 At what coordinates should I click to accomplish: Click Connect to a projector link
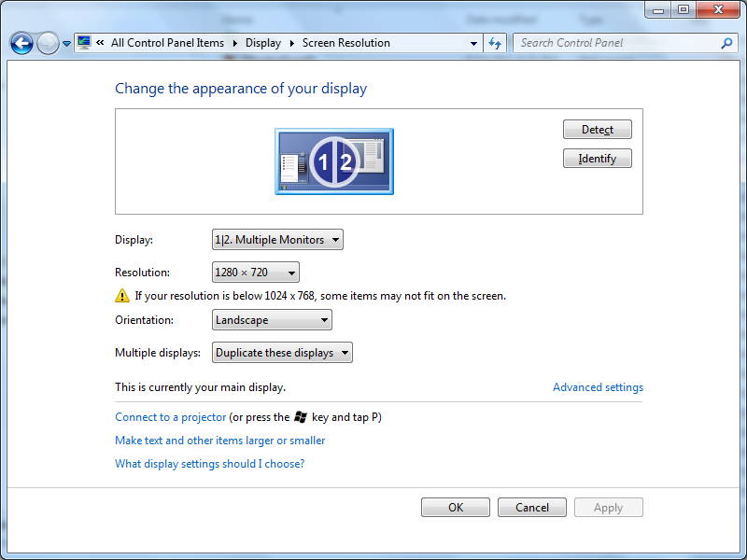point(171,417)
